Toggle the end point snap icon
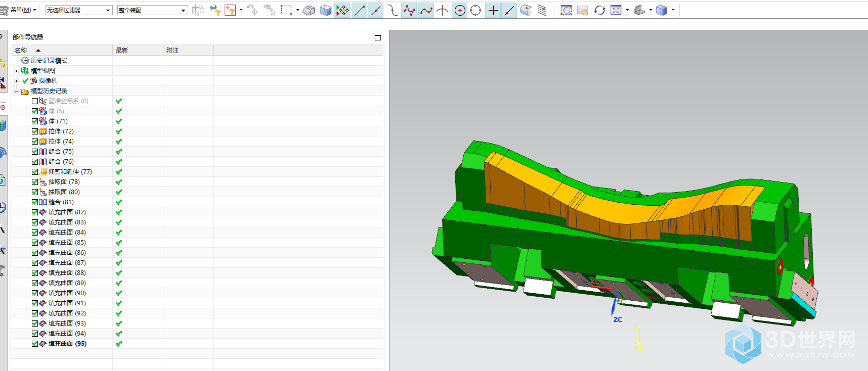The width and height of the screenshot is (868, 371). click(360, 10)
